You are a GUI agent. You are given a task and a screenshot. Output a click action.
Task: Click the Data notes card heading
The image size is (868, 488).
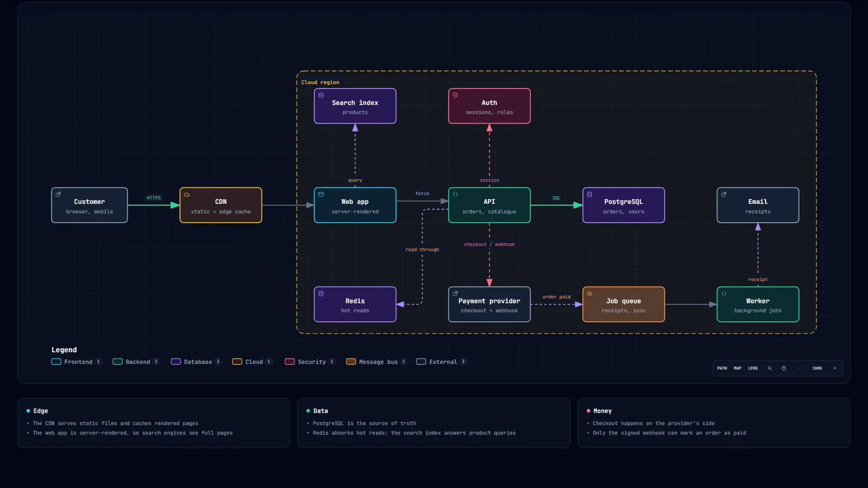pyautogui.click(x=321, y=411)
